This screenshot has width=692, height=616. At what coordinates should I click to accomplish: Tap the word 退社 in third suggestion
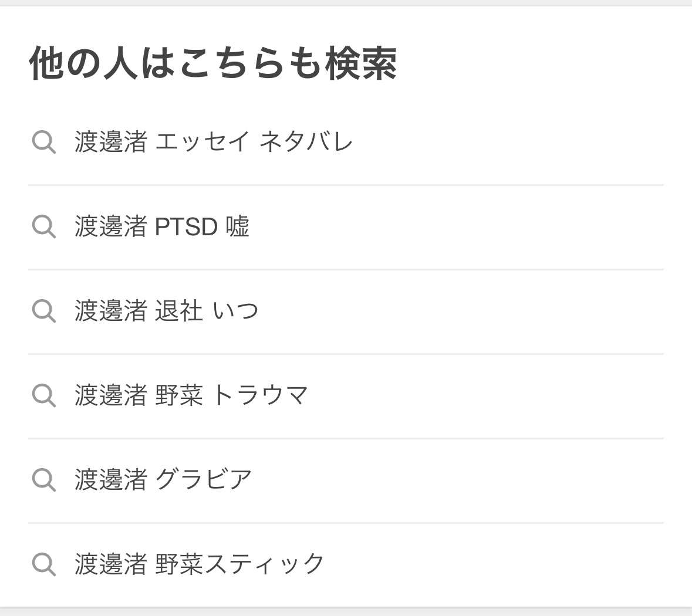[x=178, y=311]
